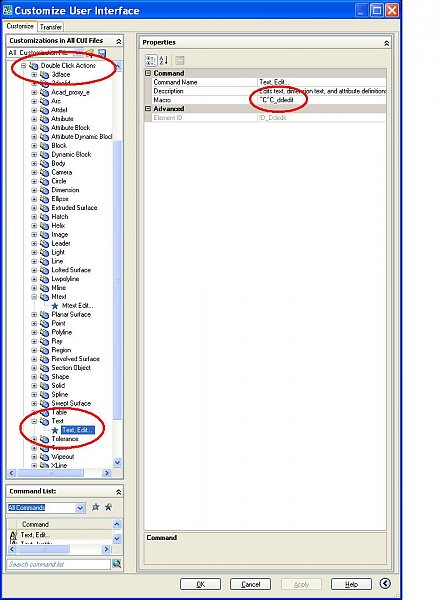Click the tree's horizontal scrollbar left arrow
Image resolution: width=444 pixels, height=600 pixels.
pos(11,473)
